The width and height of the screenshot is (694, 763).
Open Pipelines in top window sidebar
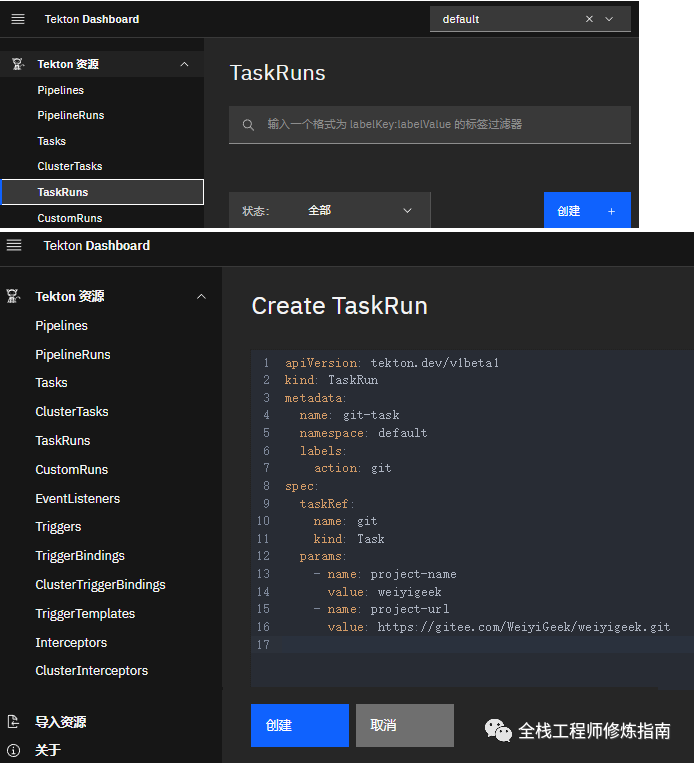(60, 90)
